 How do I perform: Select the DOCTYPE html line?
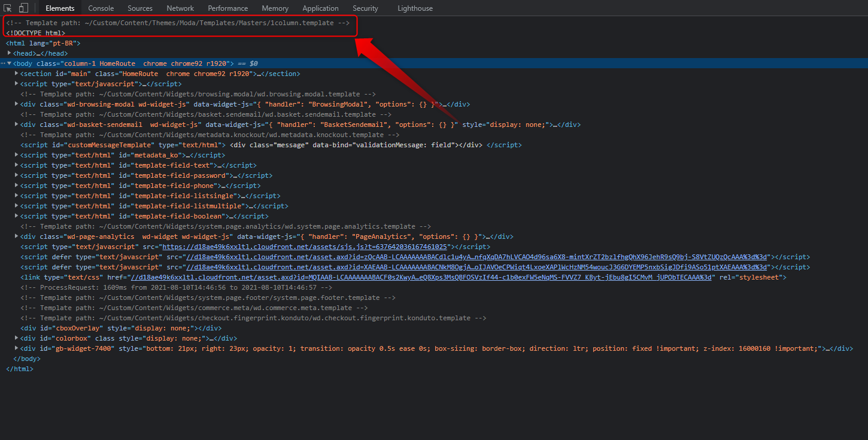tap(35, 33)
